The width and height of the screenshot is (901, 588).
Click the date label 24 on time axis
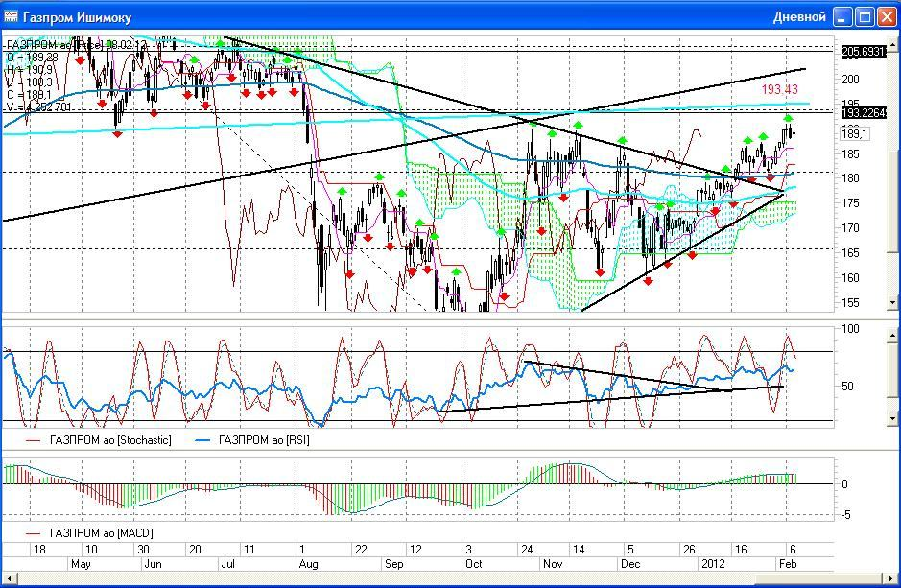click(x=527, y=550)
